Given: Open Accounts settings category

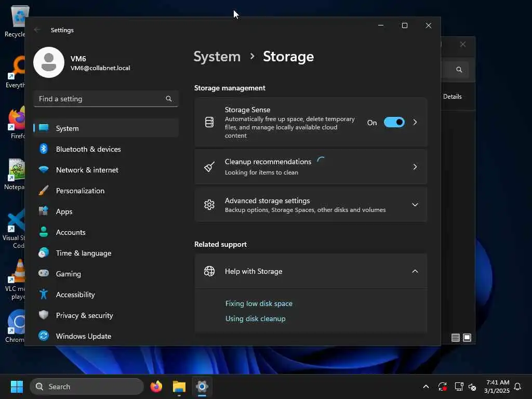Looking at the screenshot, I should (106, 232).
